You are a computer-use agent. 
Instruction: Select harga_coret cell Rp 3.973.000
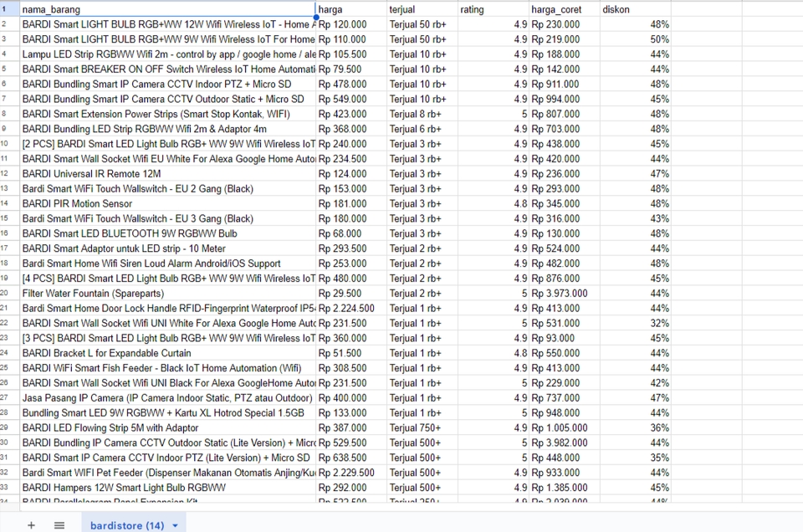(565, 294)
